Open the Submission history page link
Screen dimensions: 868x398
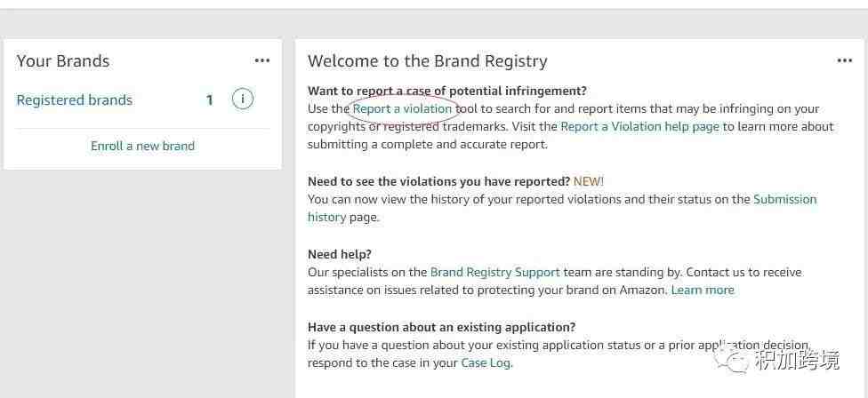point(785,199)
